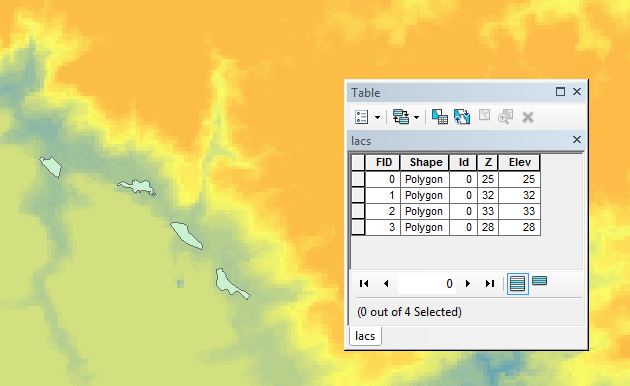This screenshot has width=630, height=386.
Task: Click the Shape column header
Action: [425, 162]
